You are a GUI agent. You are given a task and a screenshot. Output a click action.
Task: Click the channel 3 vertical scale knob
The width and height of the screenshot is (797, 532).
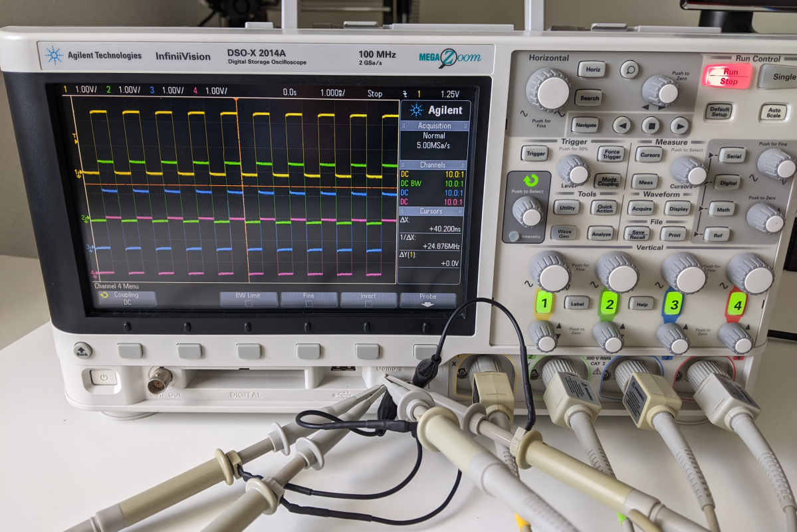pyautogui.click(x=685, y=274)
